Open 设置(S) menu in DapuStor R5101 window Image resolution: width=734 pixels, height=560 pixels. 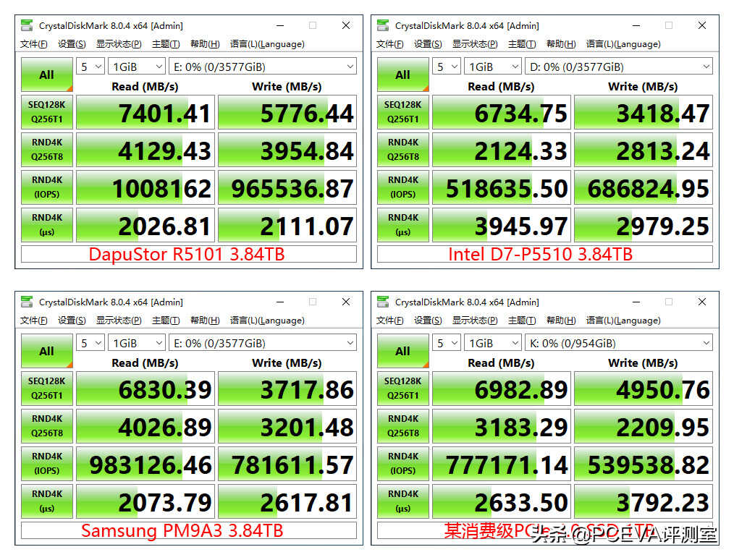72,44
